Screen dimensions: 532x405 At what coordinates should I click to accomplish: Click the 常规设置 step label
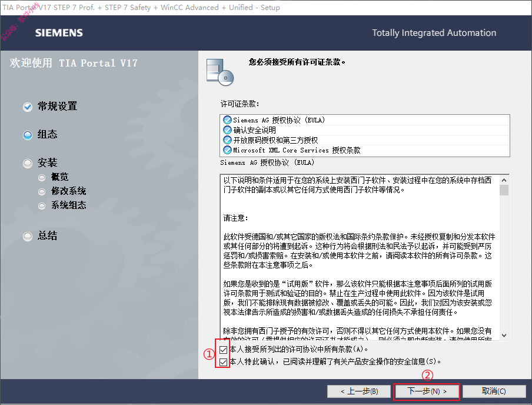pyautogui.click(x=57, y=107)
